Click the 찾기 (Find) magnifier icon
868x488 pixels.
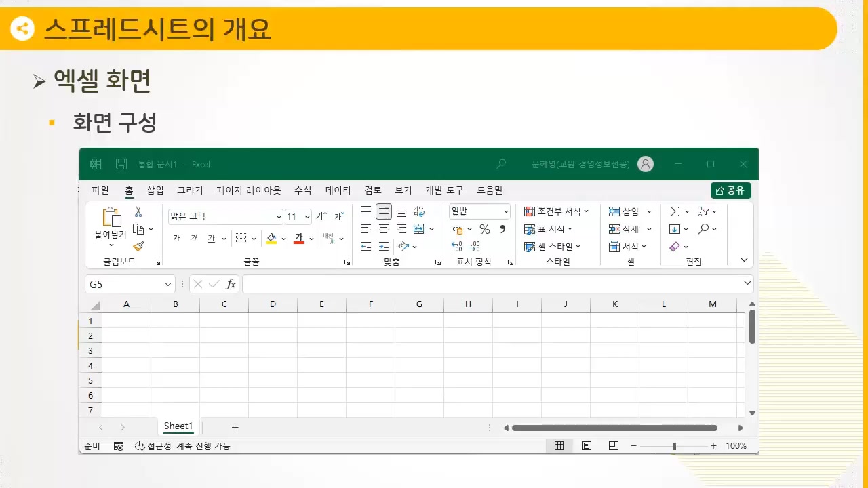tap(704, 228)
